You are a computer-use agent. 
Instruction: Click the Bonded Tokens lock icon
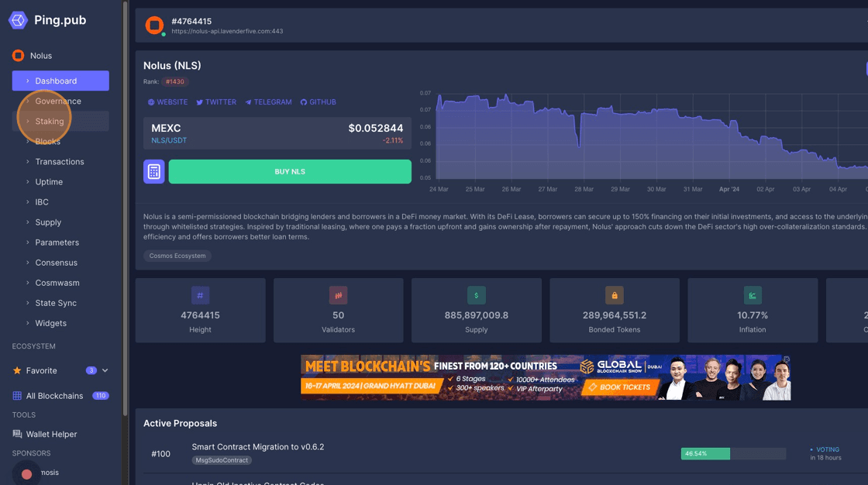coord(614,295)
